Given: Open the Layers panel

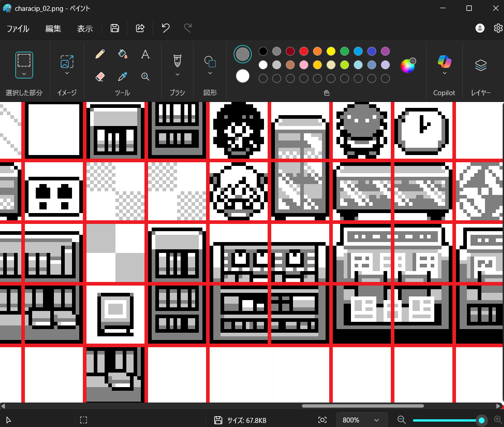Looking at the screenshot, I should tap(480, 65).
